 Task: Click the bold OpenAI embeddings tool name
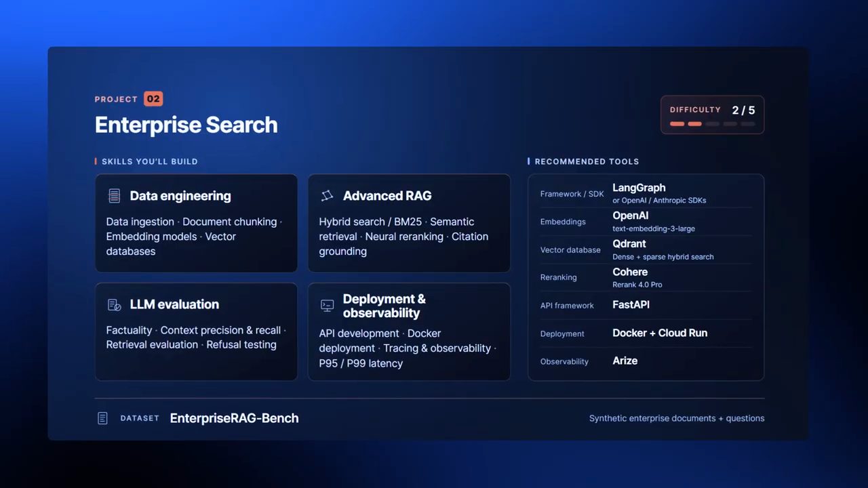pos(631,216)
